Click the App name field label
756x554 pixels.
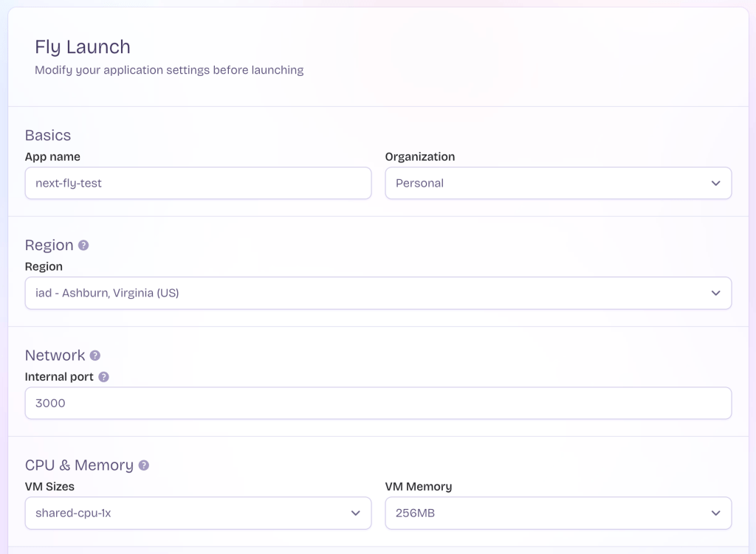click(52, 156)
